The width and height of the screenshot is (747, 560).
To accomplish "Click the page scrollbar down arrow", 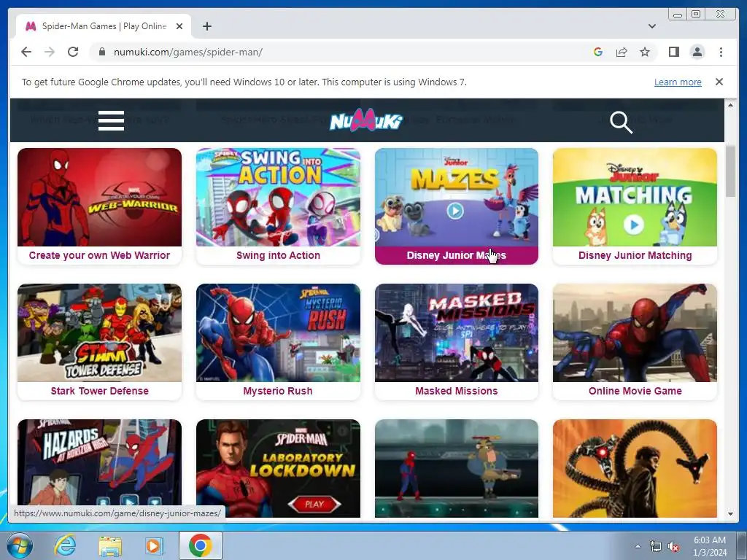I will pos(730,514).
